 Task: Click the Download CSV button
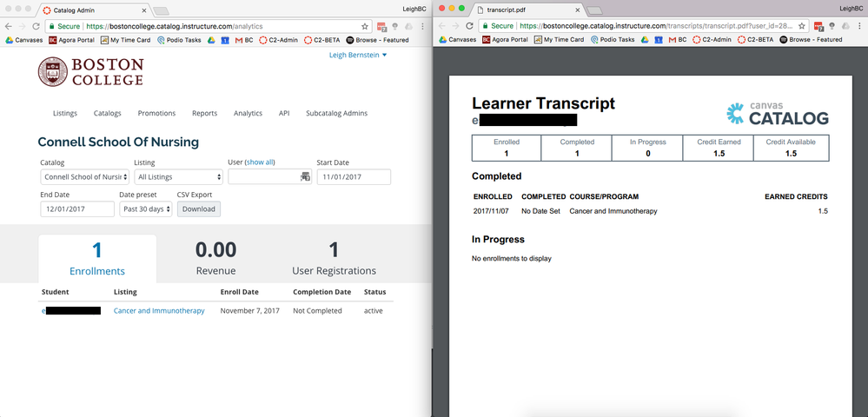tap(199, 209)
